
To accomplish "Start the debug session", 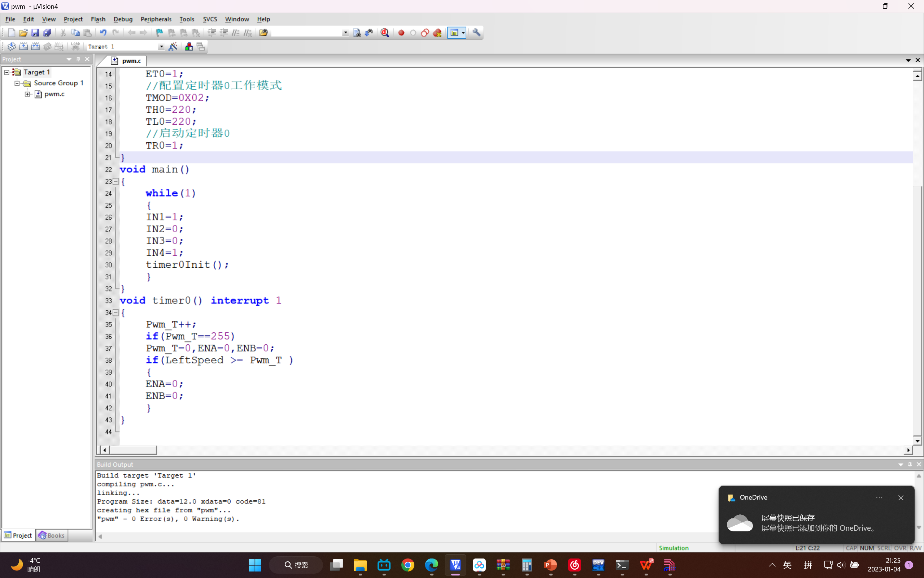I will click(x=385, y=33).
